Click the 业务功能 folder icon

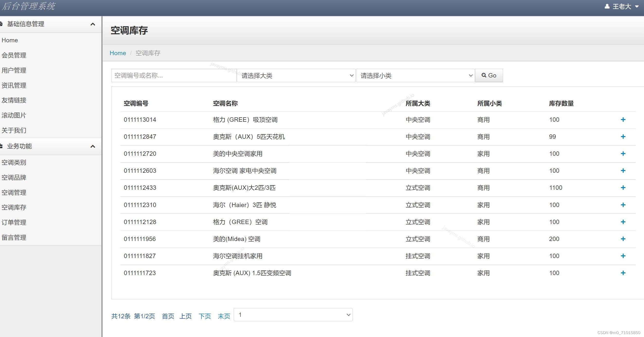(x=1, y=146)
